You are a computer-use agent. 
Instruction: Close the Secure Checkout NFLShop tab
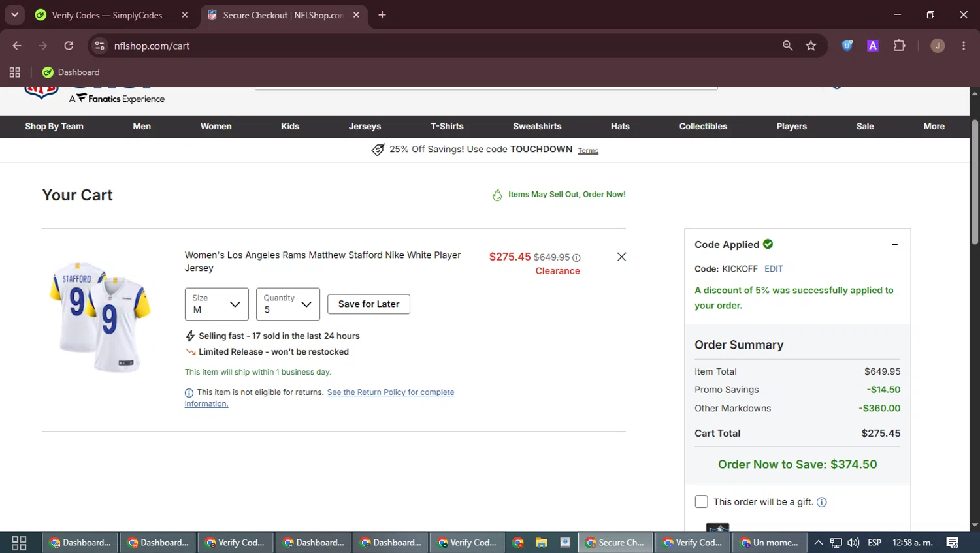coord(356,15)
